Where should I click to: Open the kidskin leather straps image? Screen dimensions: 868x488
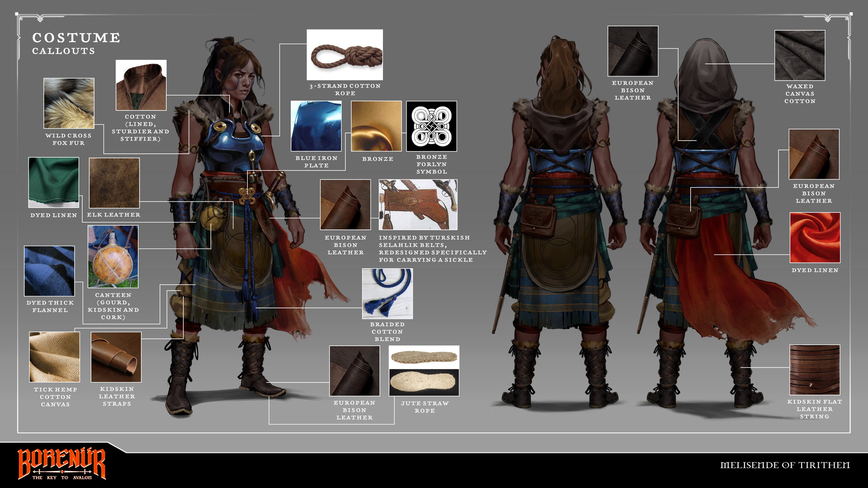point(116,357)
